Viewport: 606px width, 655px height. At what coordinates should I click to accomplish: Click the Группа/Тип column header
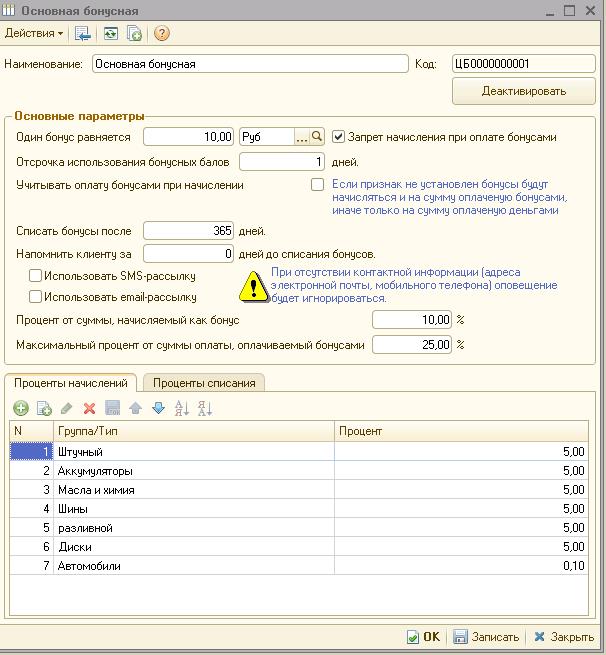tap(194, 431)
